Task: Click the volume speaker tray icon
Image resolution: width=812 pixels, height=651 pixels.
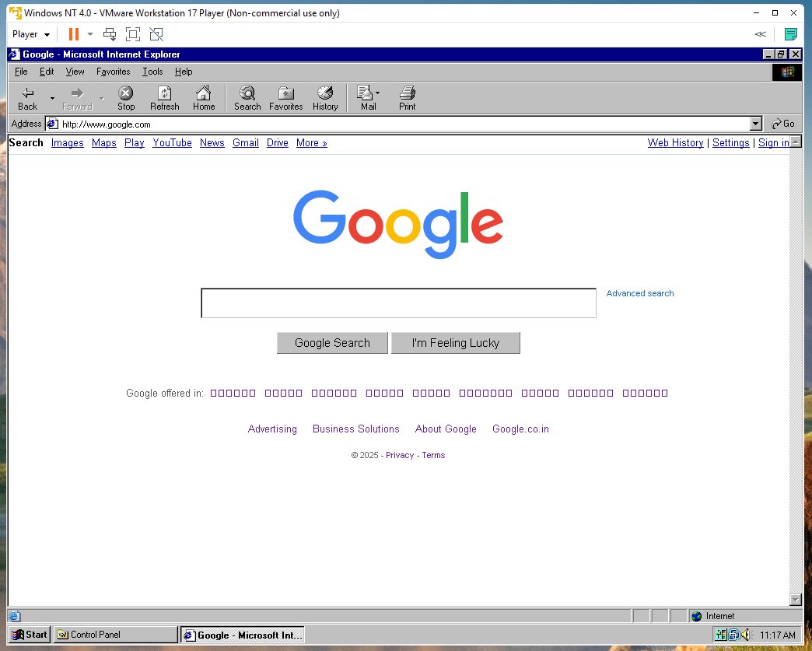Action: coord(746,635)
